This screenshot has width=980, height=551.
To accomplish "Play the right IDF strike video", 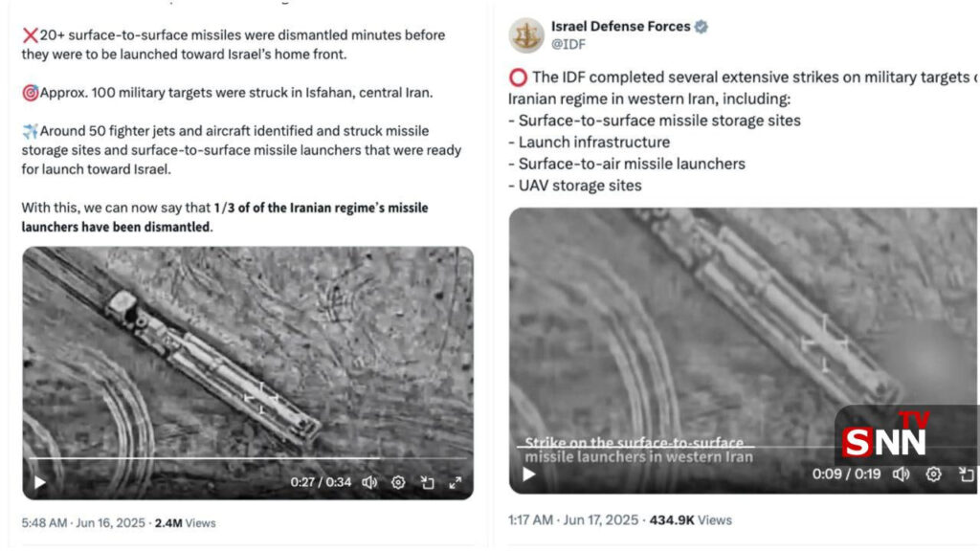I will point(528,474).
